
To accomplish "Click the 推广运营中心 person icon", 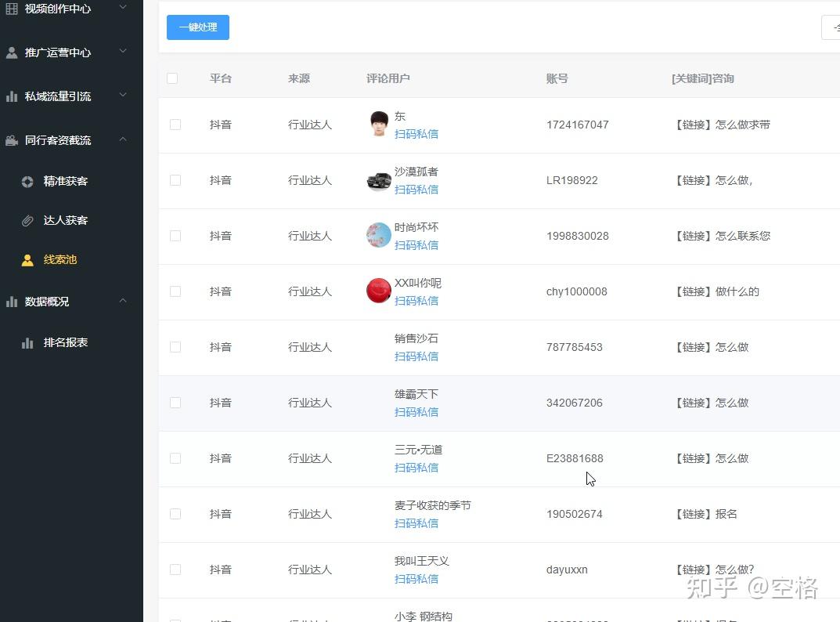I will pos(11,52).
